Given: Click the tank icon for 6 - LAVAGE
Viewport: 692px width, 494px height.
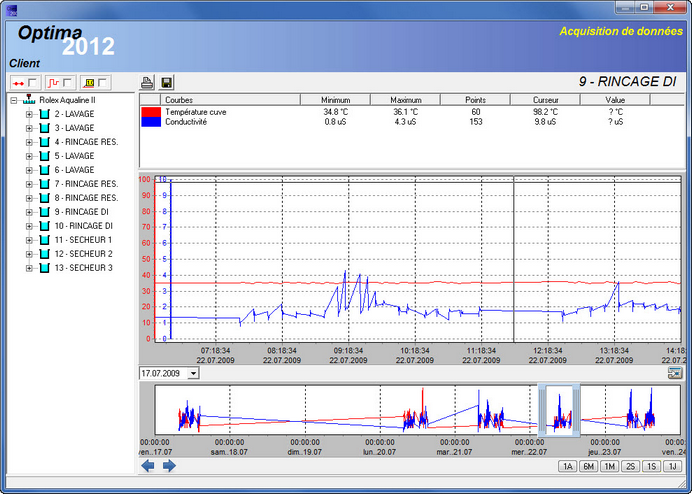Looking at the screenshot, I should tap(45, 170).
